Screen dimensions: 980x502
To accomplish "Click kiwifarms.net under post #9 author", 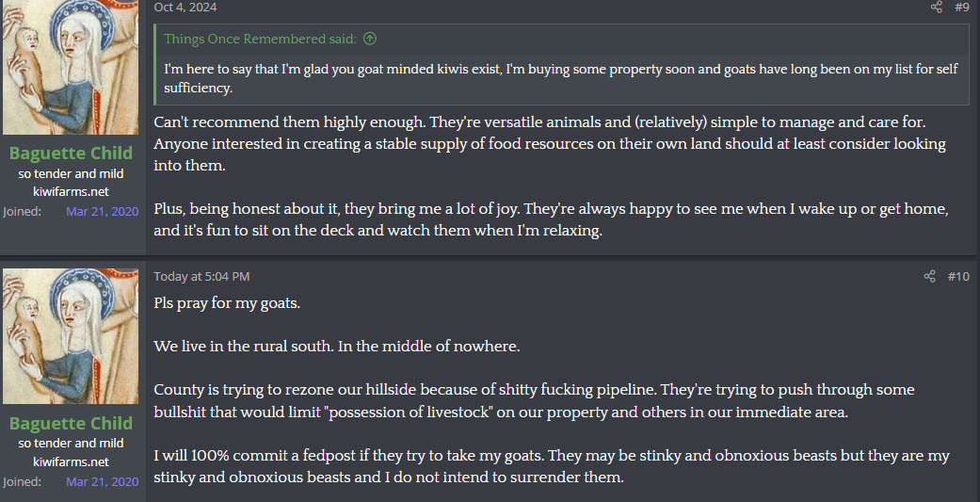I will point(71,191).
